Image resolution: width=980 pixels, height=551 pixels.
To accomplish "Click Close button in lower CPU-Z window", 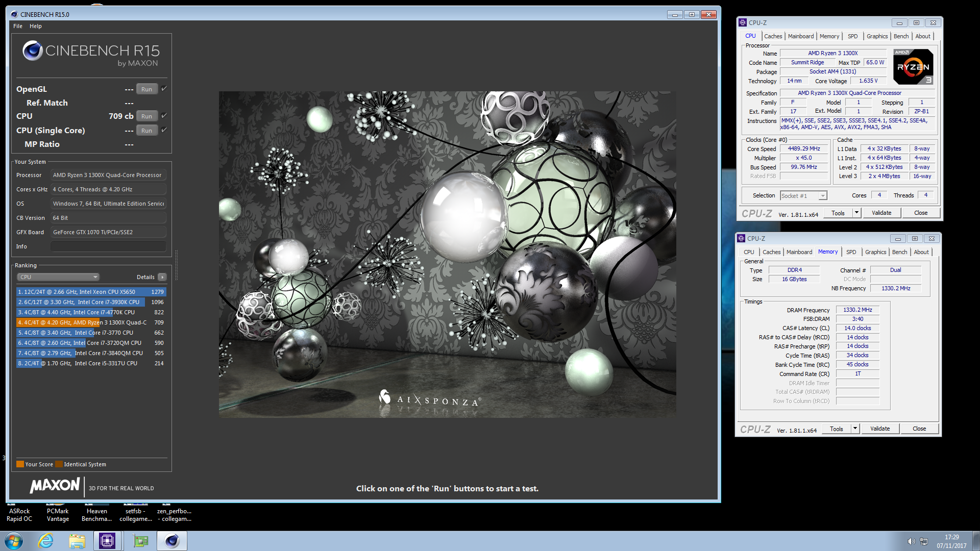I will (x=919, y=429).
